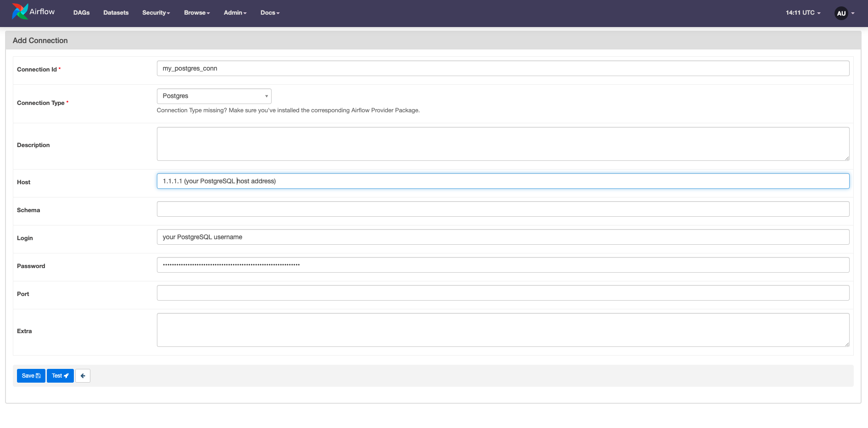The height and width of the screenshot is (428, 868).
Task: Open the Datasets page from navigation
Action: pos(116,12)
